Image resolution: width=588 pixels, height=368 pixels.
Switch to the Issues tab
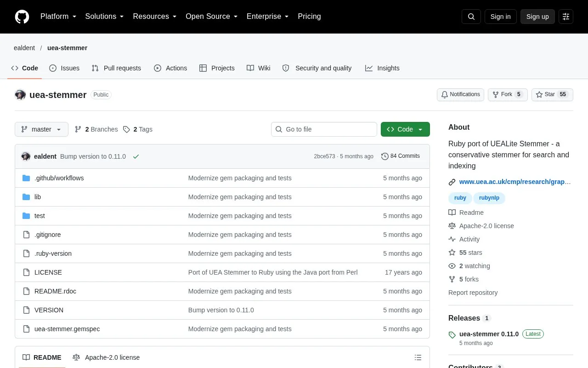(x=64, y=68)
